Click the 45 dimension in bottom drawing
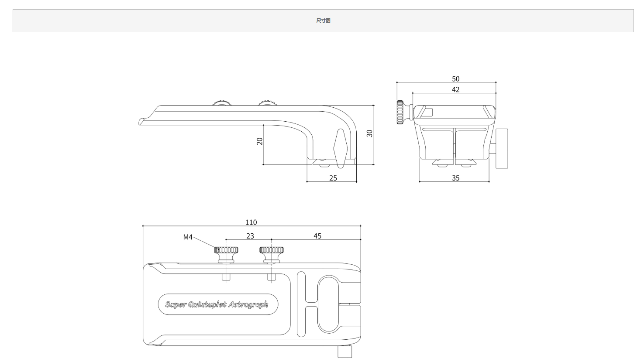 [x=317, y=236]
